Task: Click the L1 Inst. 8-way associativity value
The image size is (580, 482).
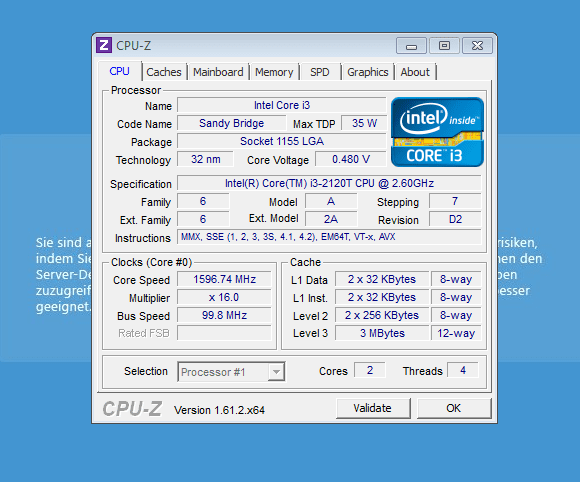Action: pyautogui.click(x=456, y=297)
